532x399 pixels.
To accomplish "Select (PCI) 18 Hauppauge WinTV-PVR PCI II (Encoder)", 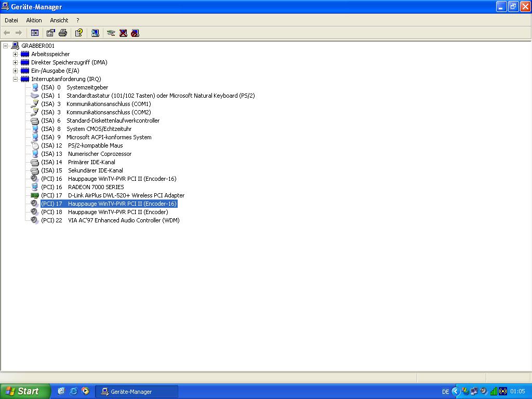I will click(x=104, y=212).
